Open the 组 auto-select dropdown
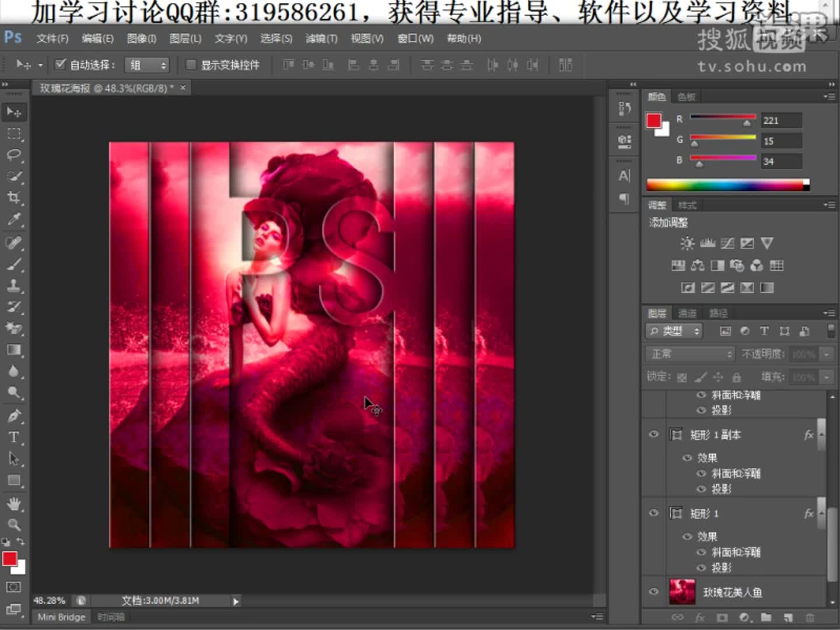840x630 pixels. pos(147,65)
